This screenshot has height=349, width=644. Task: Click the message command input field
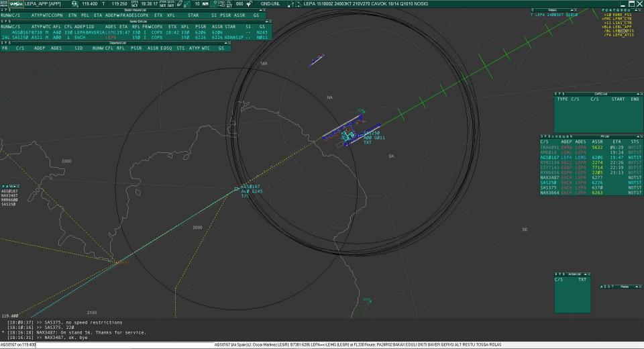tap(123, 345)
